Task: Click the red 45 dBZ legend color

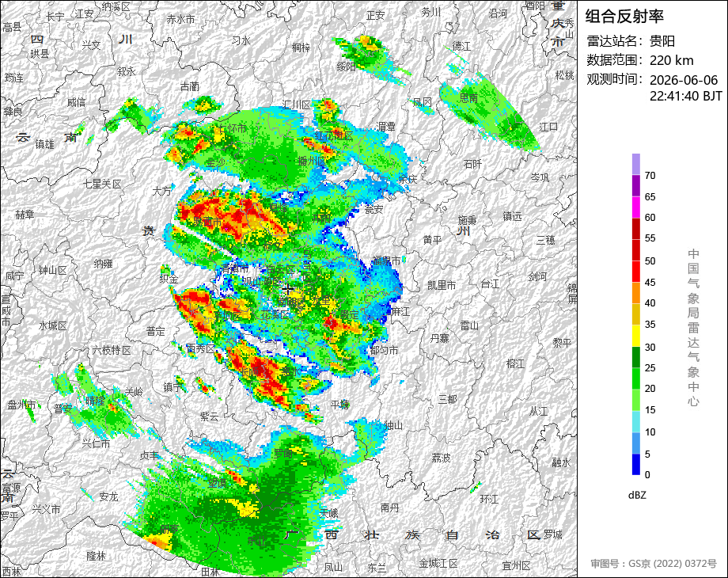Action: tap(635, 272)
